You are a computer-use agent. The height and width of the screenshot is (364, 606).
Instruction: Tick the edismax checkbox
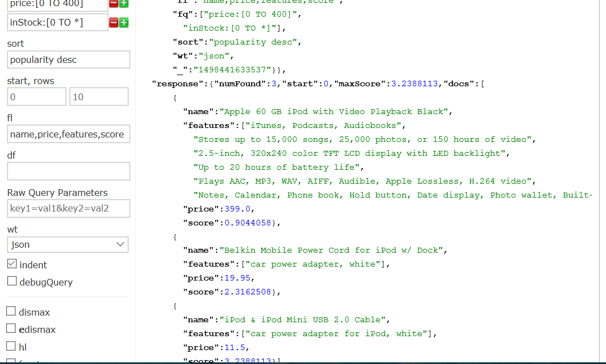click(11, 328)
